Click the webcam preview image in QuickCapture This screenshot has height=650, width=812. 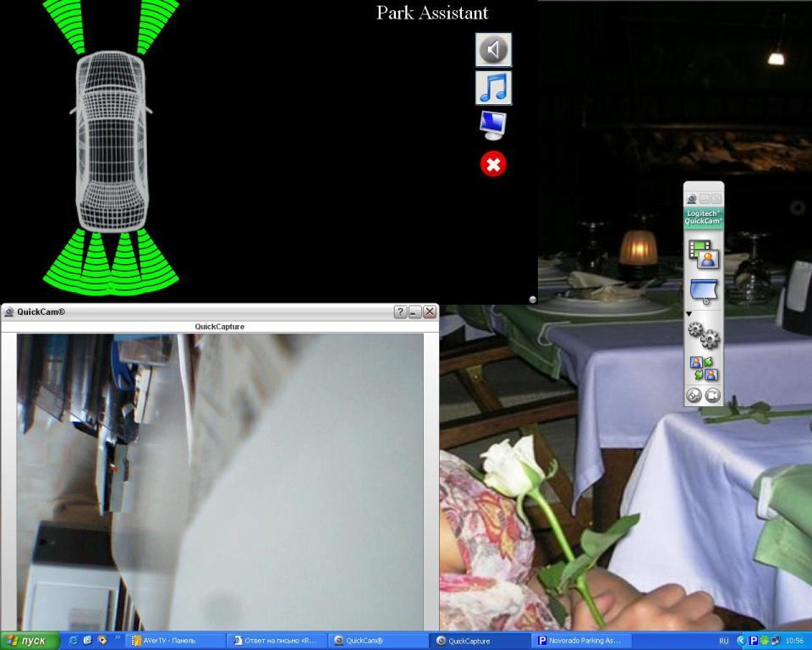coord(220,481)
